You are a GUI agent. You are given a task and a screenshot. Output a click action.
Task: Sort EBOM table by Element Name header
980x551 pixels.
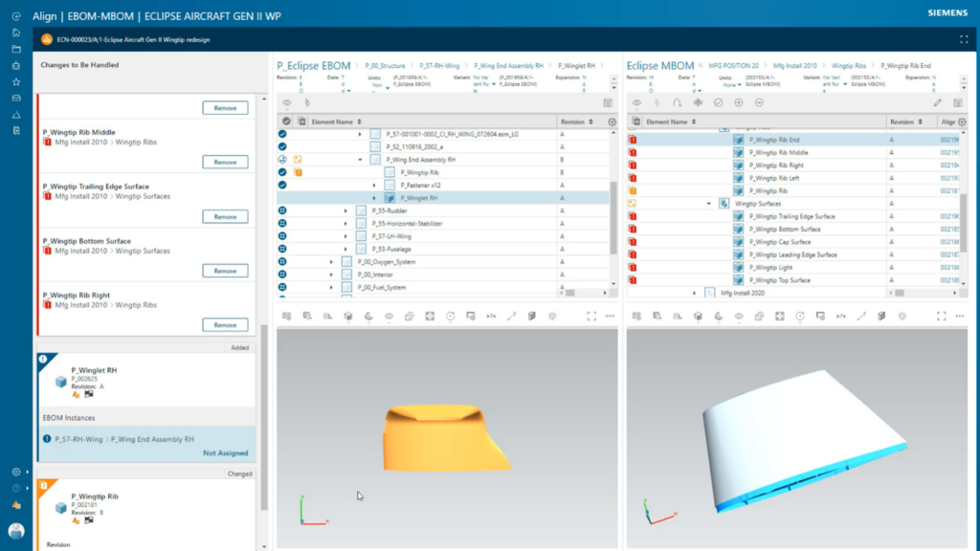336,121
